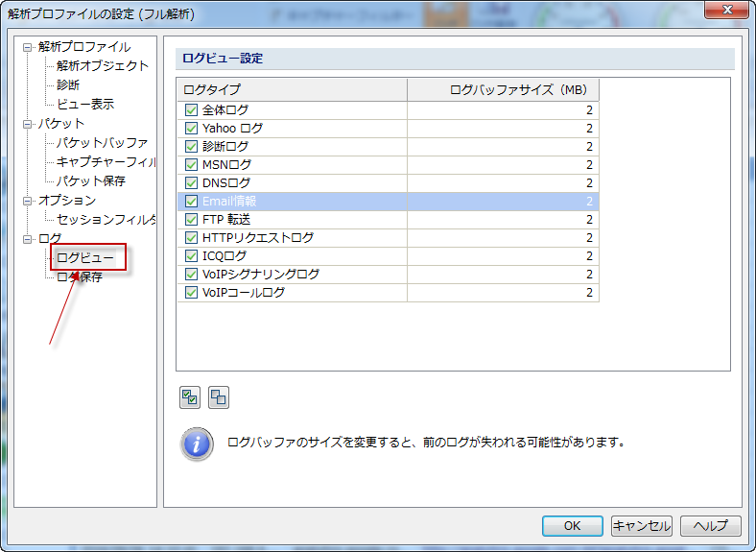Image resolution: width=756 pixels, height=552 pixels.
Task: Collapse the パケット tree node
Action: pyautogui.click(x=28, y=124)
